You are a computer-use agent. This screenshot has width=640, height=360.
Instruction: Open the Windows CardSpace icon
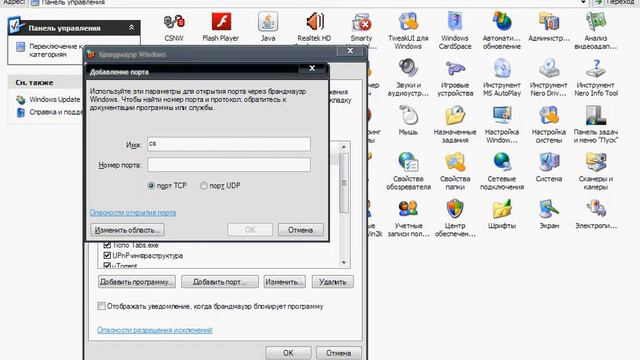click(x=455, y=22)
